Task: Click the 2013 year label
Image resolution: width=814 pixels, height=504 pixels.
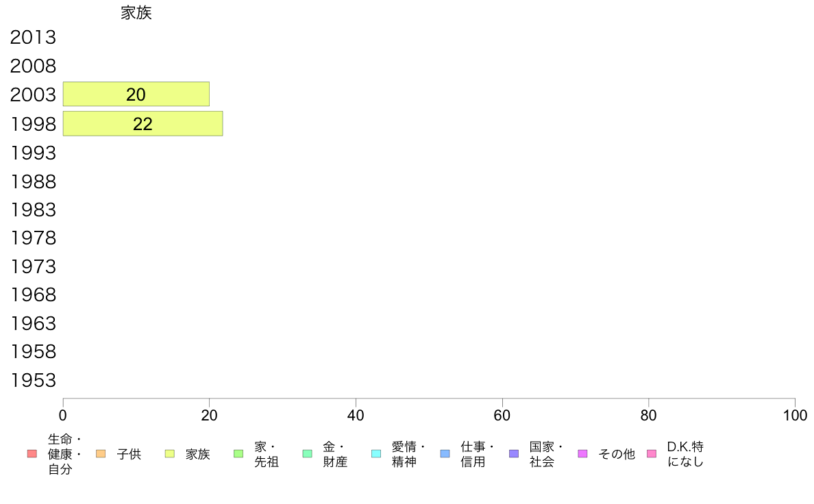Action: click(x=33, y=38)
